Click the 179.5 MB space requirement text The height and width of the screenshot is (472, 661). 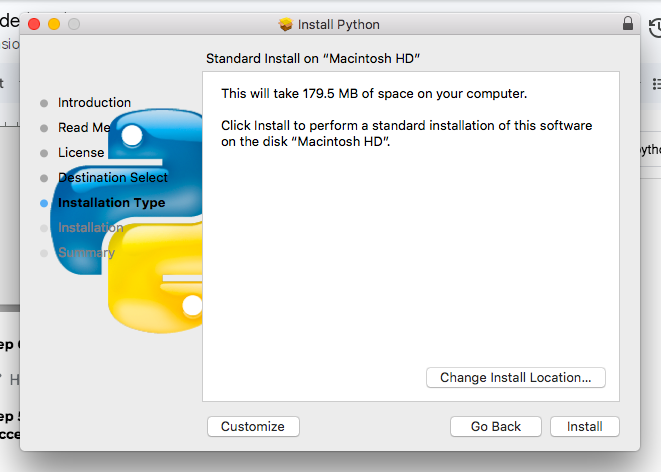tap(374, 94)
